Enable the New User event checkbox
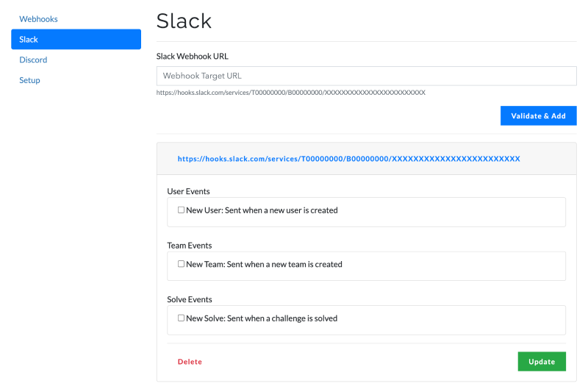The height and width of the screenshot is (389, 588). (x=181, y=210)
